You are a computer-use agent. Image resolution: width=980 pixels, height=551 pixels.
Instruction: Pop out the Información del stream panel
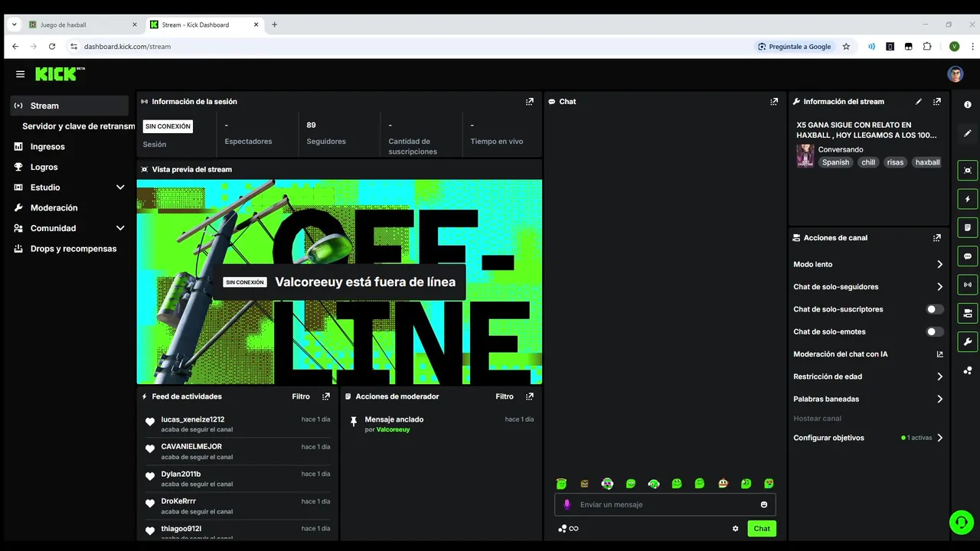click(x=936, y=101)
